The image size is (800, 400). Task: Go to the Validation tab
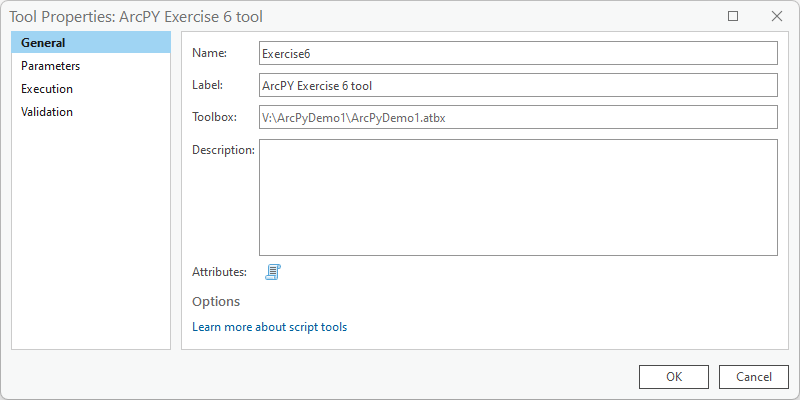pos(47,112)
